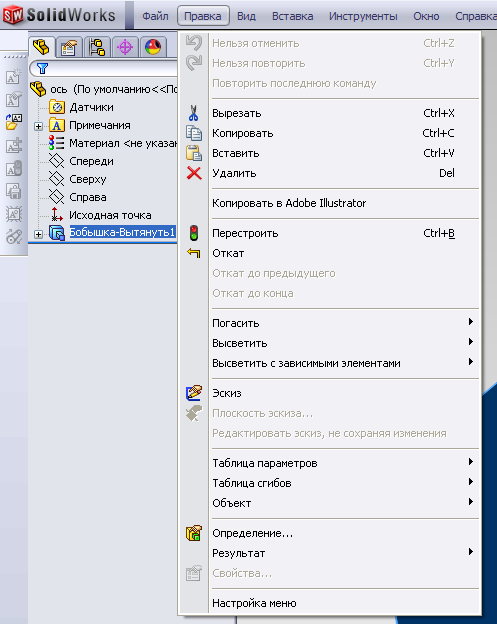The height and width of the screenshot is (624, 497).
Task: Open the ConfigurationManager tab
Action: click(97, 47)
